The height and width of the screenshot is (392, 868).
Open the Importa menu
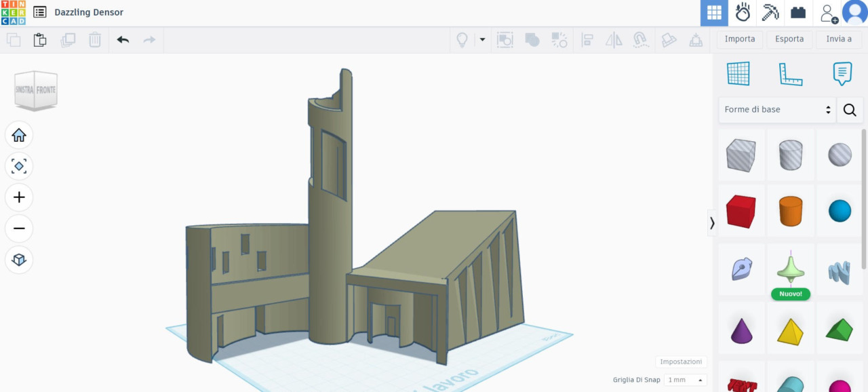(739, 39)
